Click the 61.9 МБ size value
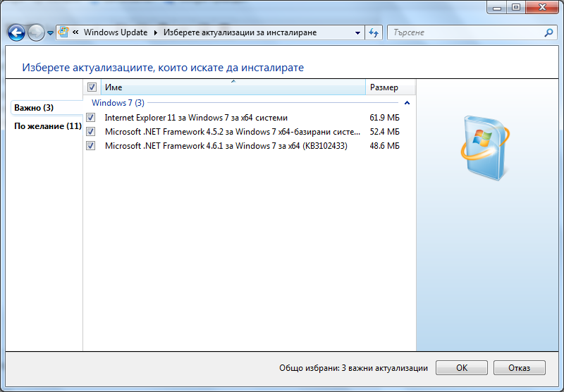 pyautogui.click(x=384, y=118)
